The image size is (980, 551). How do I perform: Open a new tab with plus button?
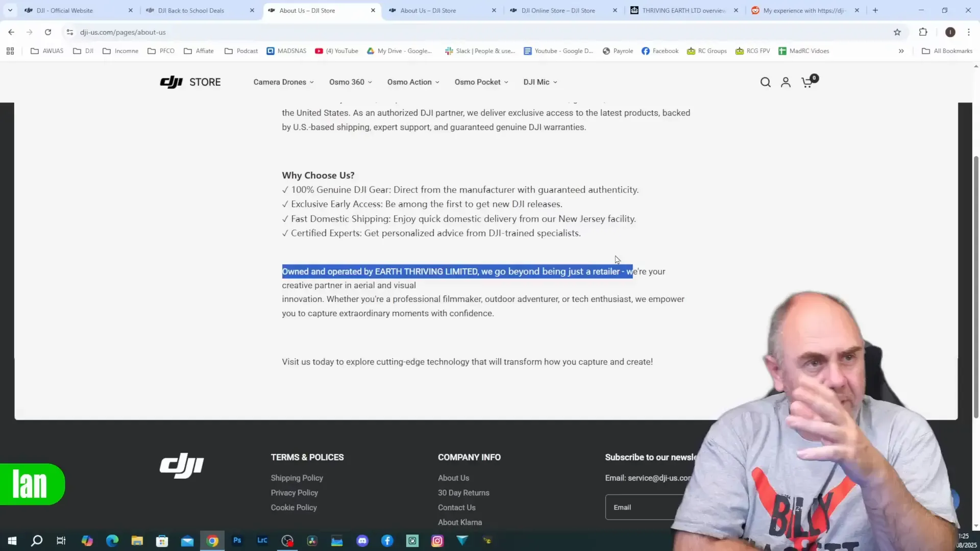point(875,10)
